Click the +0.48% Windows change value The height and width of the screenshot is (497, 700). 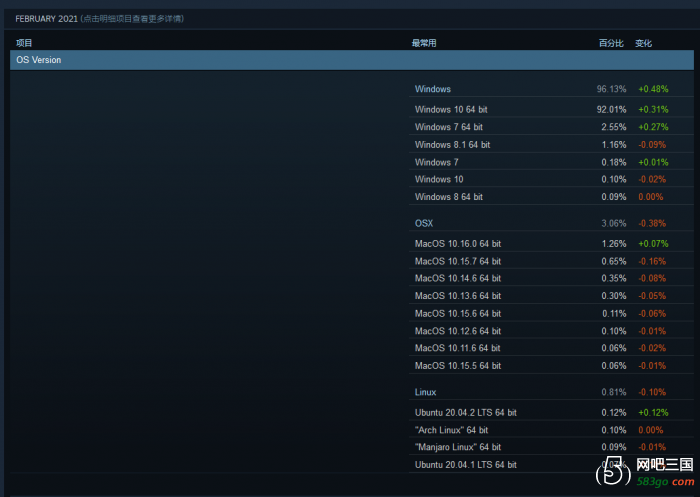653,89
